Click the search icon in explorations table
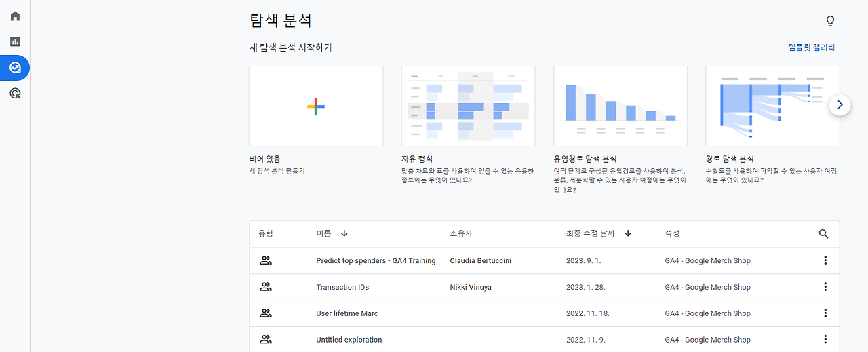This screenshot has width=868, height=352. tap(823, 234)
